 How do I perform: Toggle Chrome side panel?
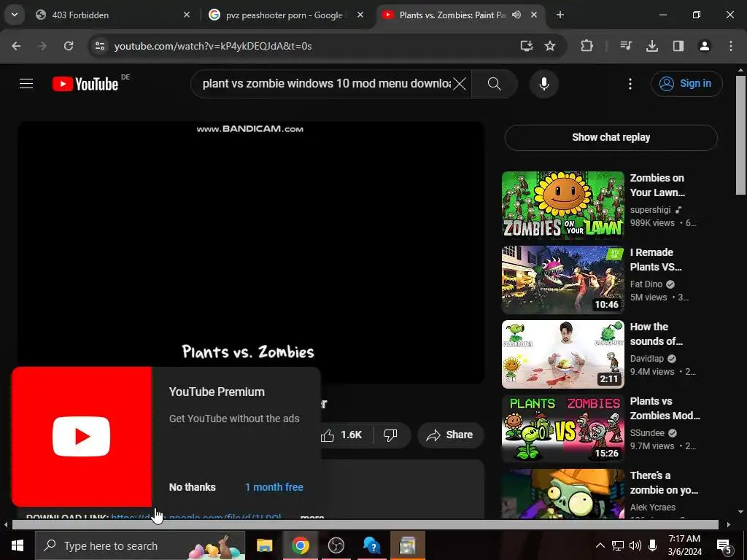click(x=678, y=46)
